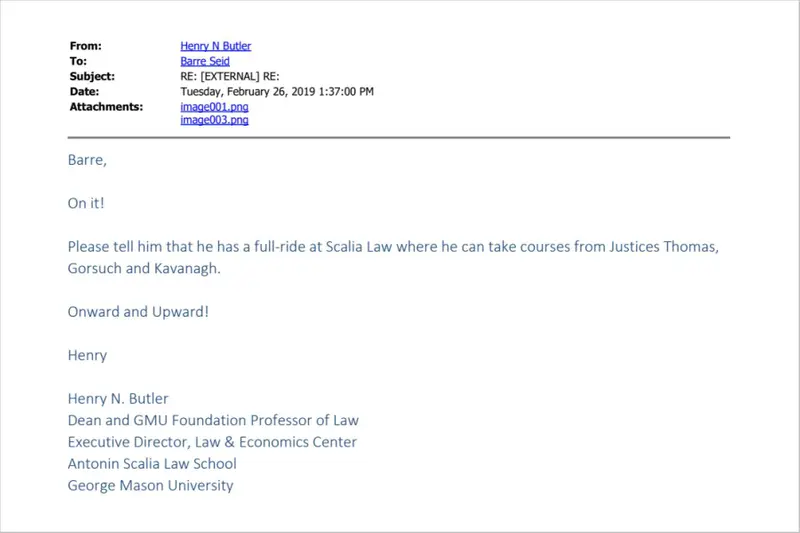Click the Attachments: header label
The width and height of the screenshot is (800, 533).
[x=106, y=107]
